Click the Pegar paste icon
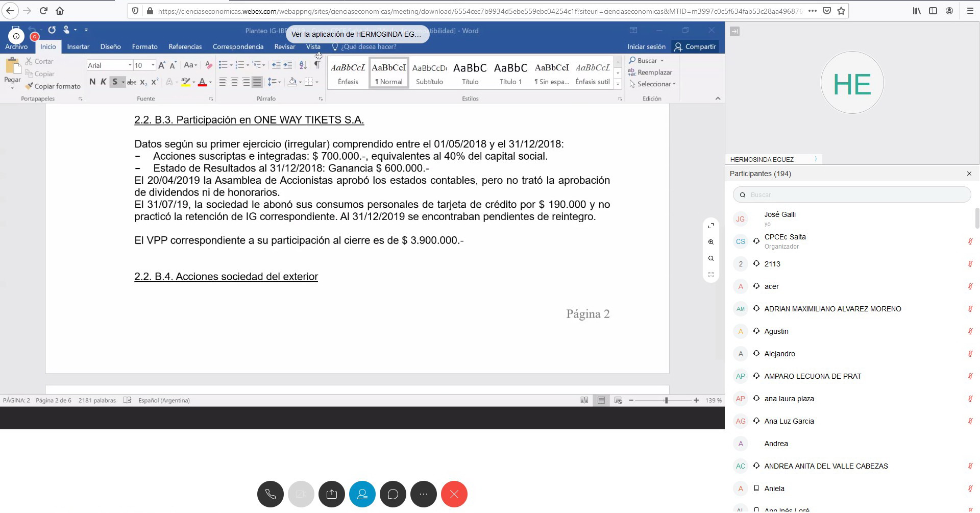This screenshot has width=980, height=513. [x=12, y=66]
